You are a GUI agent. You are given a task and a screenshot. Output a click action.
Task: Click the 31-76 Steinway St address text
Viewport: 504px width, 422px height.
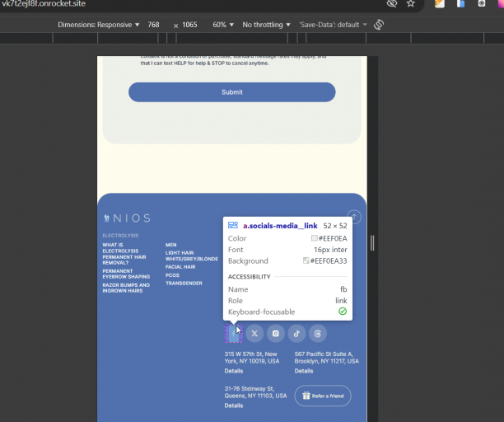pos(255,392)
